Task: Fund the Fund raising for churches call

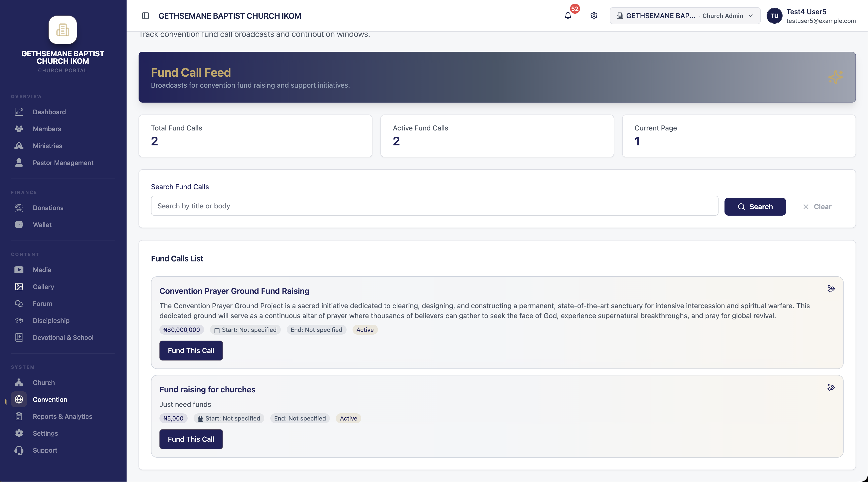Action: coord(191,439)
